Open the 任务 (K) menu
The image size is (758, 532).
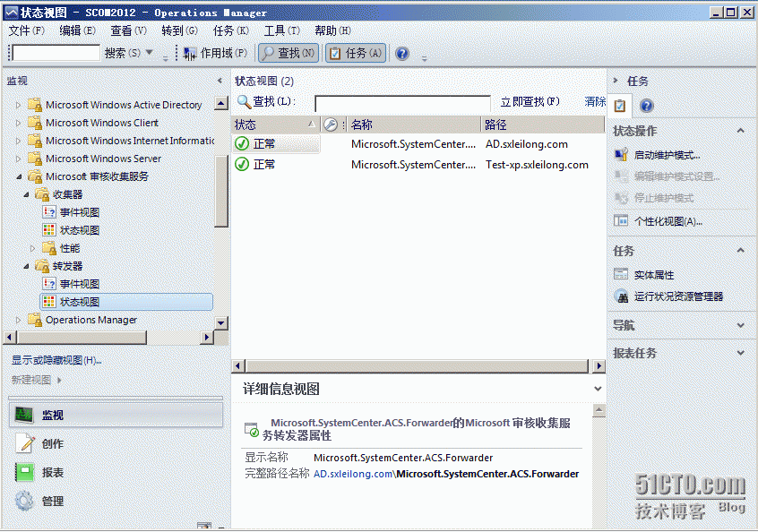tap(231, 31)
